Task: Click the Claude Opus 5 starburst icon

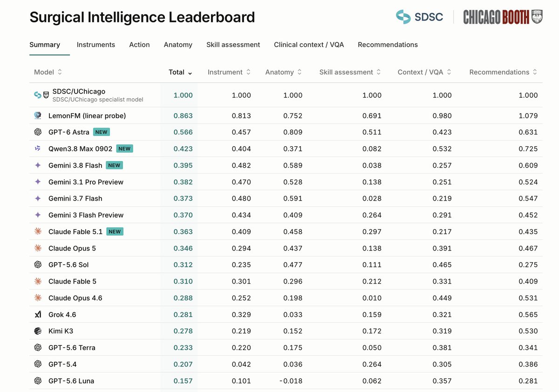Action: point(38,248)
